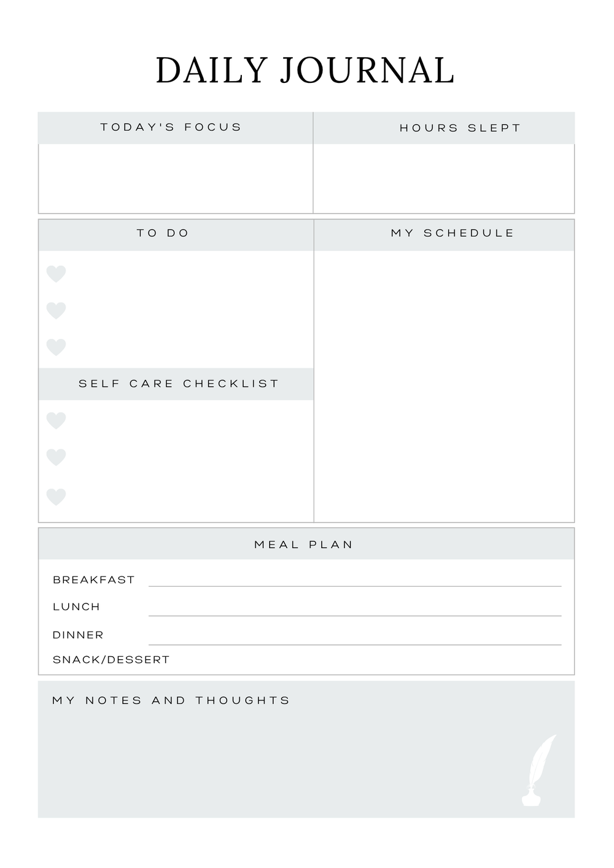Click the Daily Journal title
The width and height of the screenshot is (614, 868).
pos(305,70)
